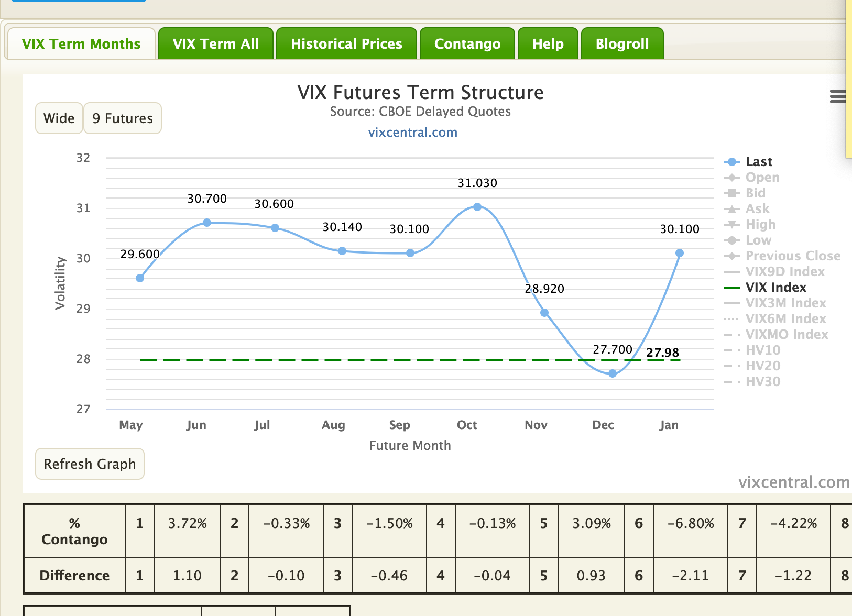This screenshot has width=852, height=616.
Task: Follow the vixcentral.com link under the title
Action: [413, 133]
